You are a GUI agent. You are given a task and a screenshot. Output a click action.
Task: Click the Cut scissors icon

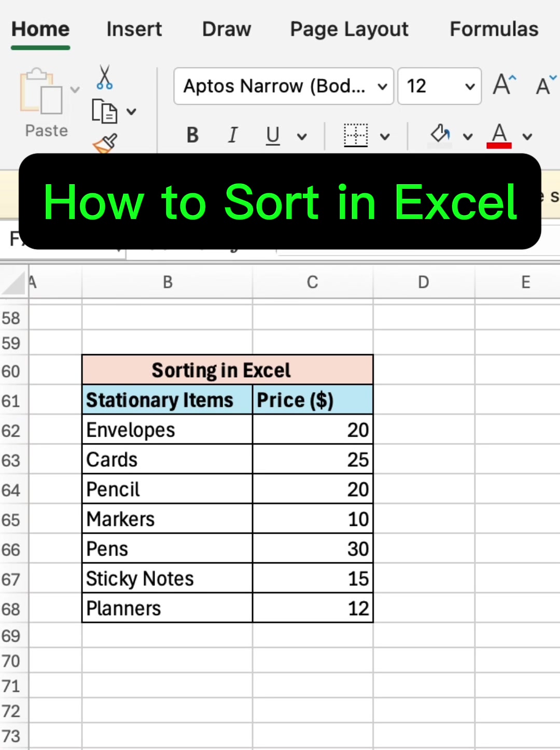pyautogui.click(x=104, y=77)
